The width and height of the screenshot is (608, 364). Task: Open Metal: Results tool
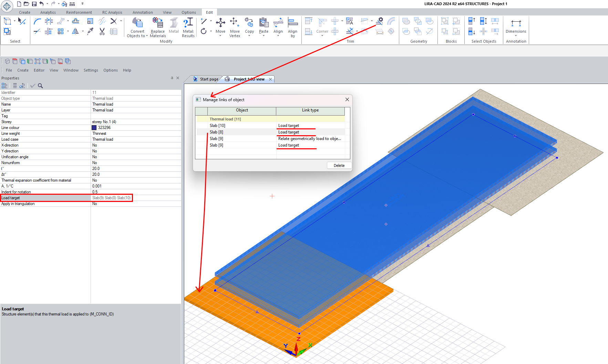tap(188, 23)
